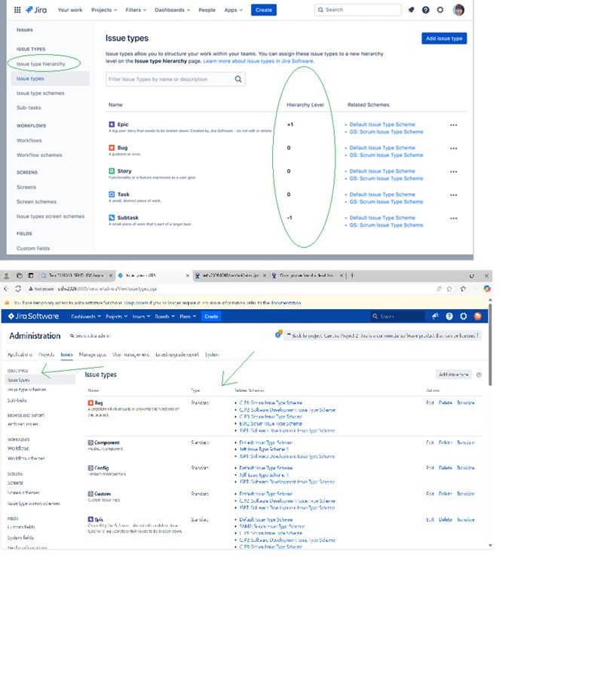Open more actions for the Bug row in Jira Cloud
This screenshot has height=692, width=616.
tap(453, 149)
